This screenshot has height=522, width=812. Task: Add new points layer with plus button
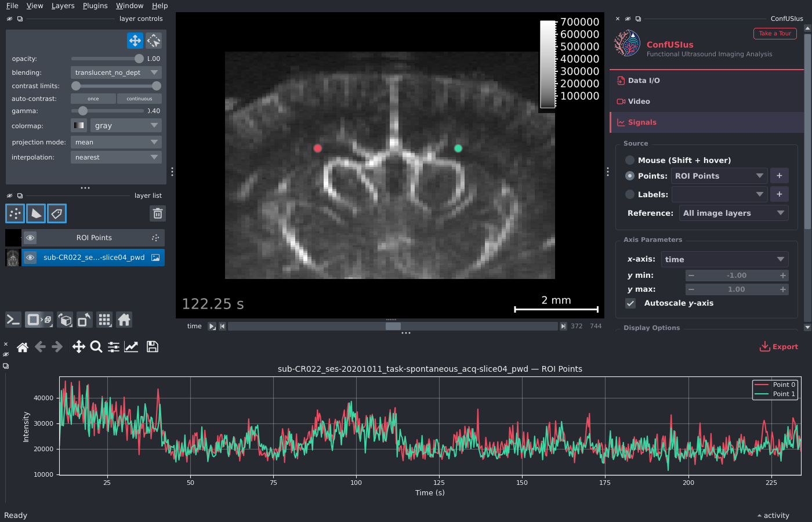click(x=779, y=176)
